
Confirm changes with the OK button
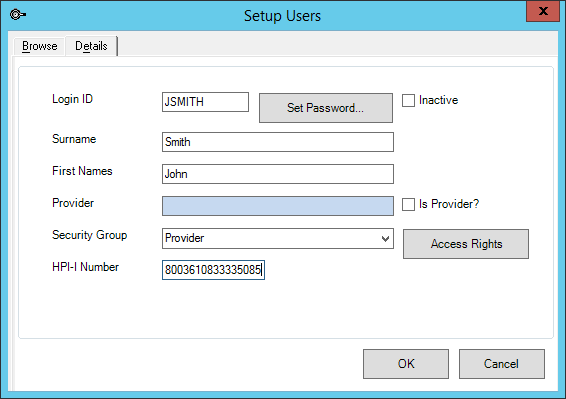point(406,364)
